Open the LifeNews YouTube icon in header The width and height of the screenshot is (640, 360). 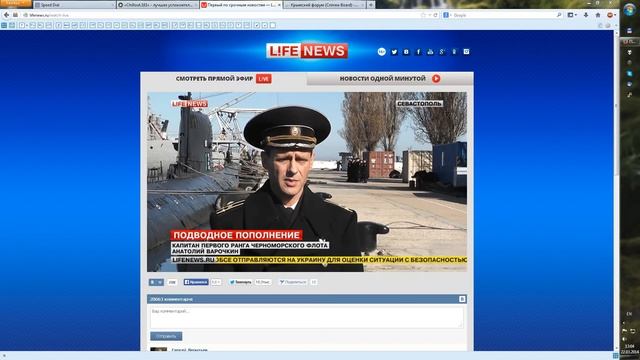tap(430, 52)
